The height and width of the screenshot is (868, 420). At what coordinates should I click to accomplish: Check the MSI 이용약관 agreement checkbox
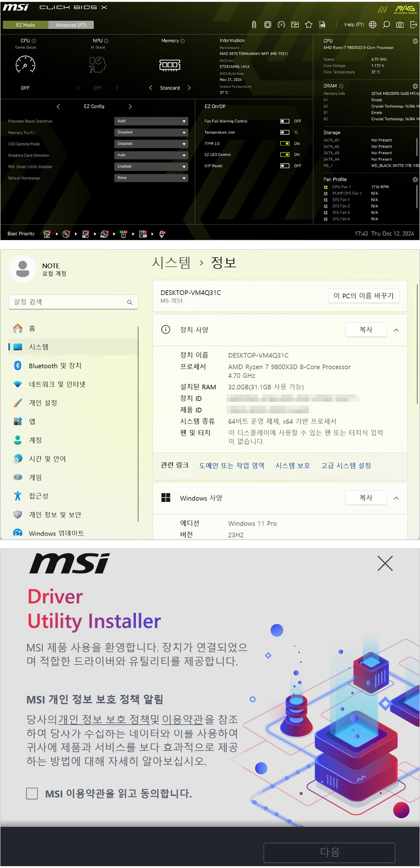pos(32,794)
